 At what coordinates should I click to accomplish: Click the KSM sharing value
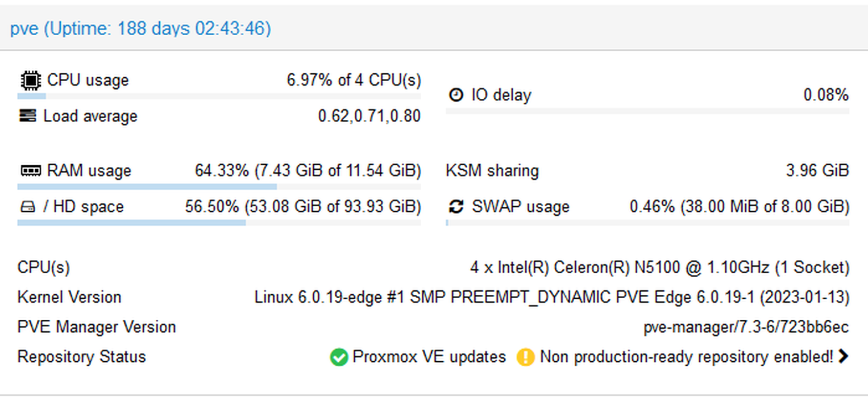coord(817,171)
